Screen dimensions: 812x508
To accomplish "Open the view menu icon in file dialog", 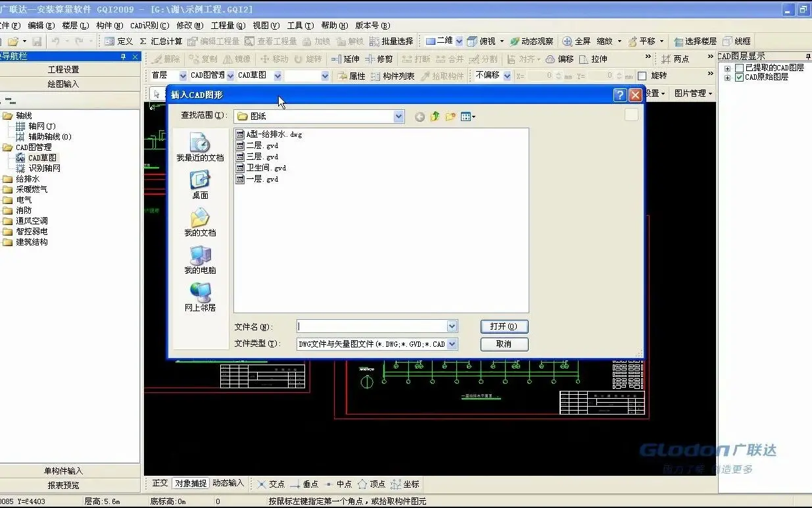I will pyautogui.click(x=467, y=116).
